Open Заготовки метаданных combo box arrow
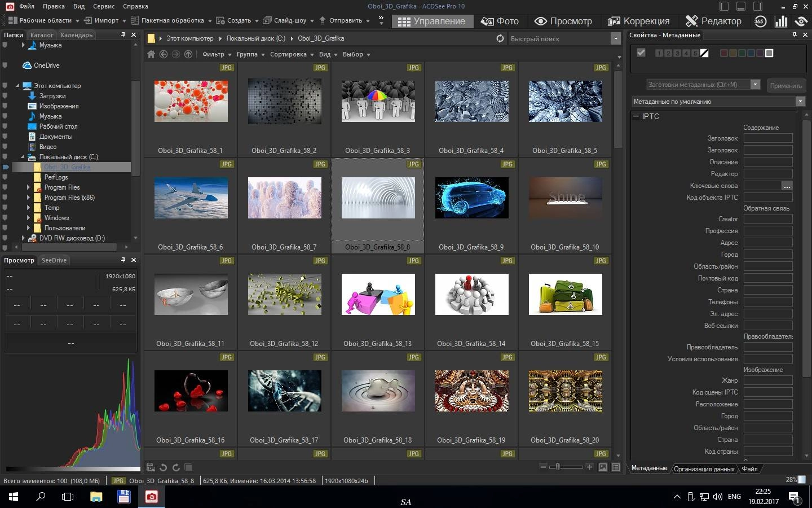This screenshot has width=812, height=508. [x=755, y=85]
